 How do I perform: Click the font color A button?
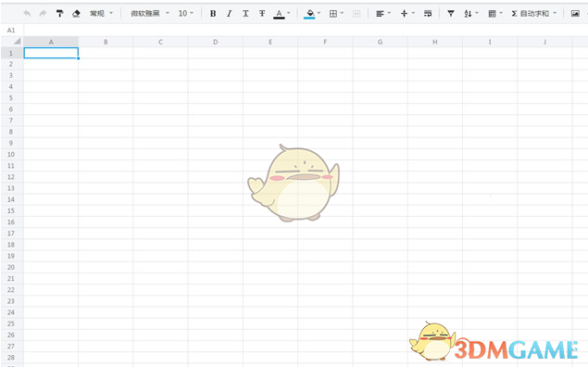pos(279,14)
